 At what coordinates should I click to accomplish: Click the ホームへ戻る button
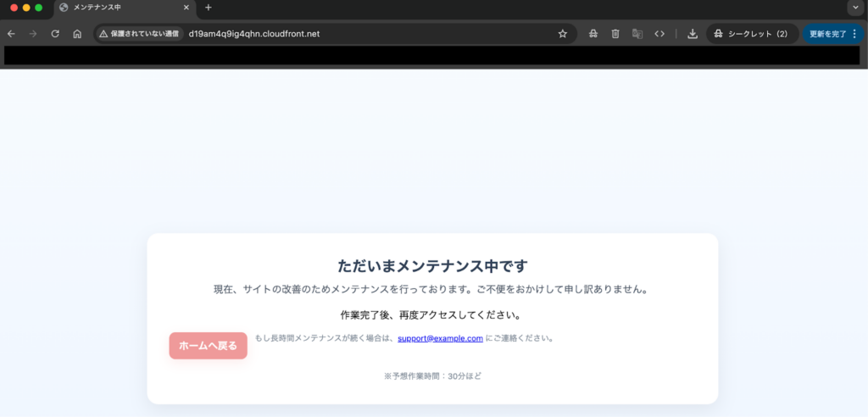[208, 346]
